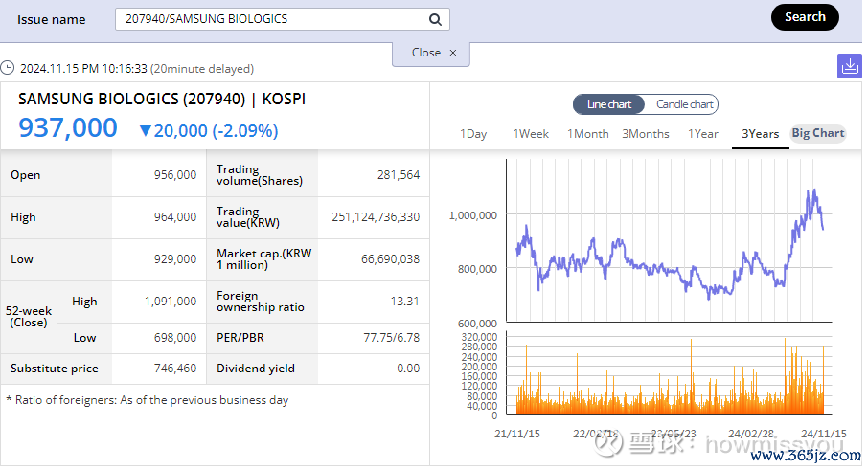
Task: Click the Dividend yield label
Action: [x=255, y=369]
